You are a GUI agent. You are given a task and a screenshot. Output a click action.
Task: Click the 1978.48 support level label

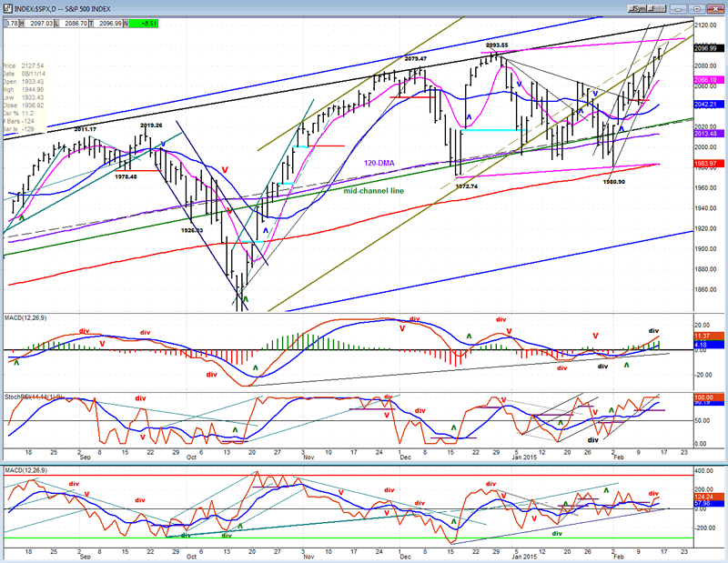126,176
